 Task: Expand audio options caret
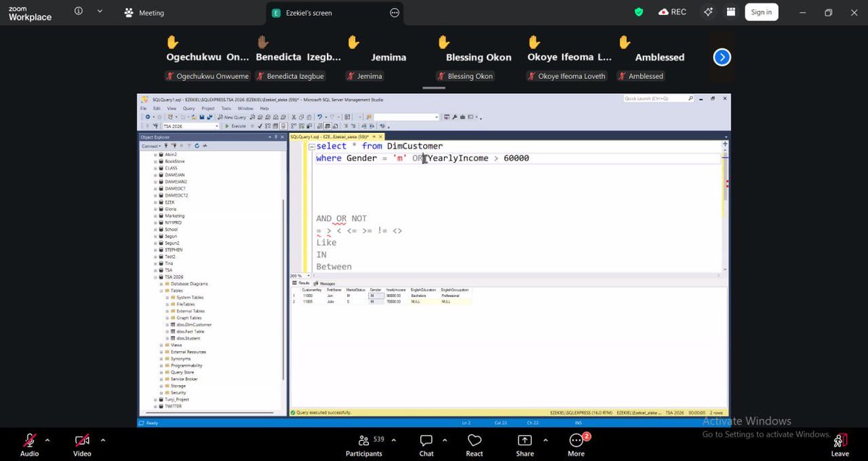pyautogui.click(x=48, y=439)
